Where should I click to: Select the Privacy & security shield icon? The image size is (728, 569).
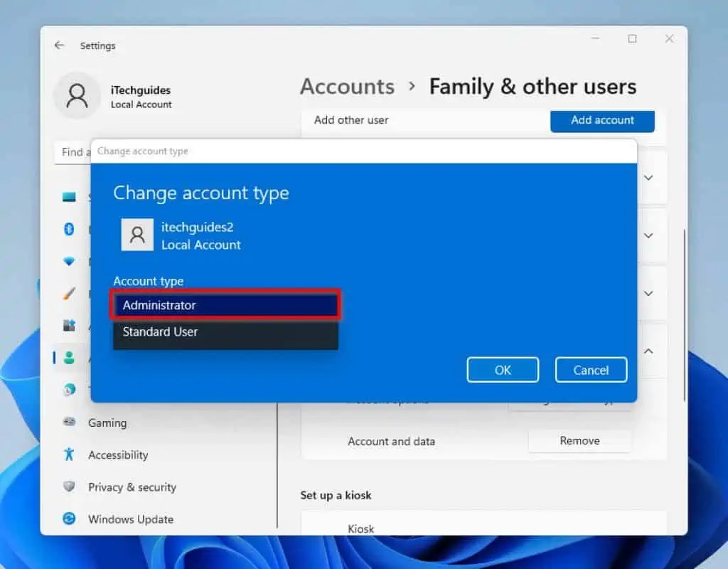coord(69,486)
